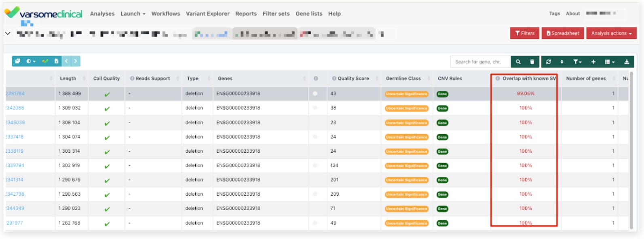The height and width of the screenshot is (239, 644).
Task: Open variant link 2381784
Action: coord(15,94)
